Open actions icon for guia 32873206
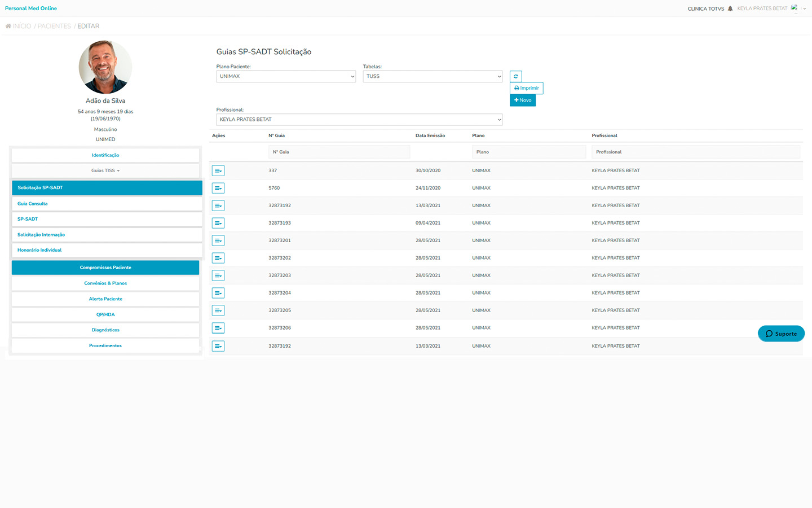Image resolution: width=812 pixels, height=508 pixels. point(218,328)
